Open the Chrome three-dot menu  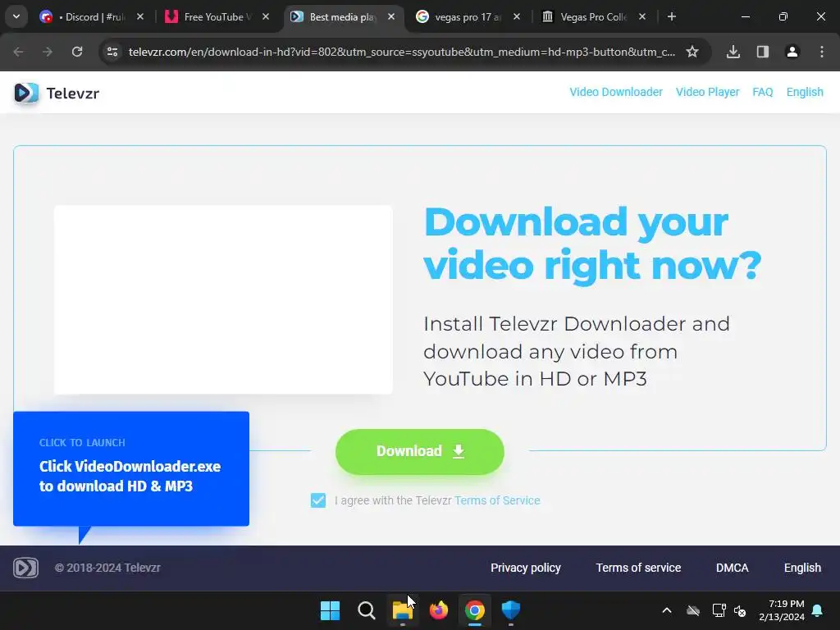(x=822, y=52)
